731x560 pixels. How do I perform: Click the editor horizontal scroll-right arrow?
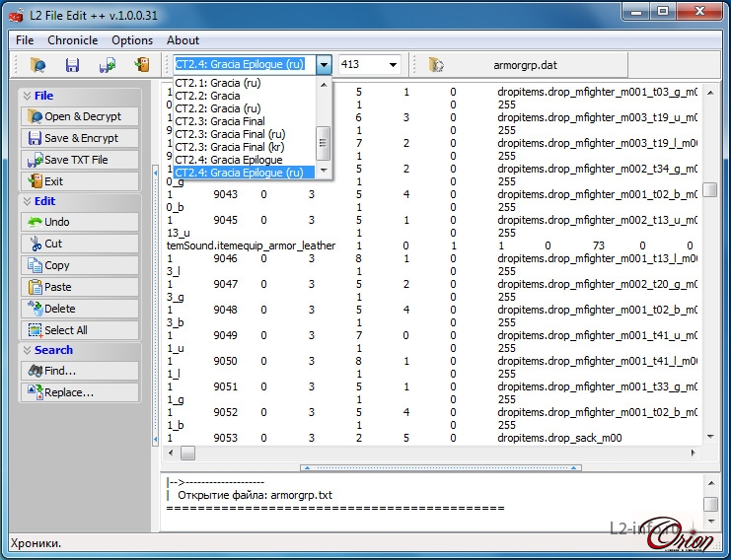pos(693,453)
